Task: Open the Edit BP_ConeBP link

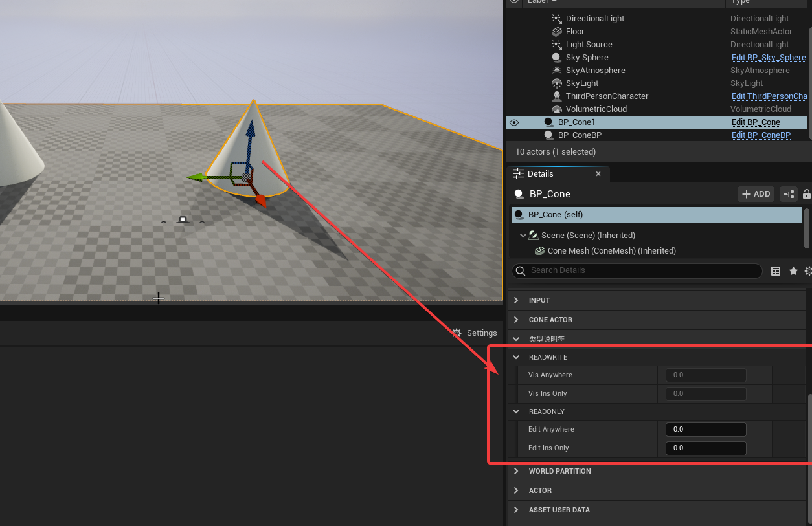Action: (x=761, y=135)
